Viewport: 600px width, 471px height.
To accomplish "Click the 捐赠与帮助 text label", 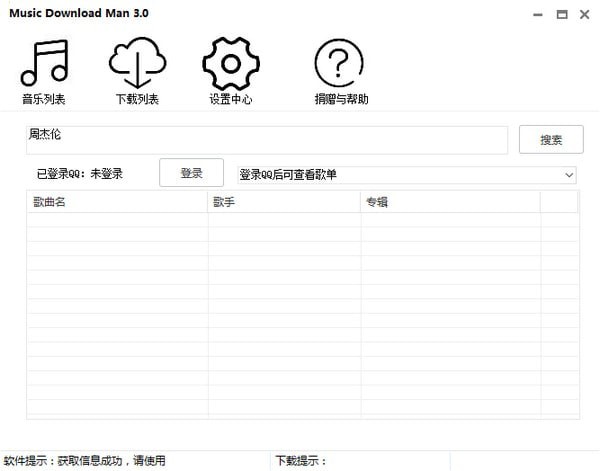I will 341,99.
